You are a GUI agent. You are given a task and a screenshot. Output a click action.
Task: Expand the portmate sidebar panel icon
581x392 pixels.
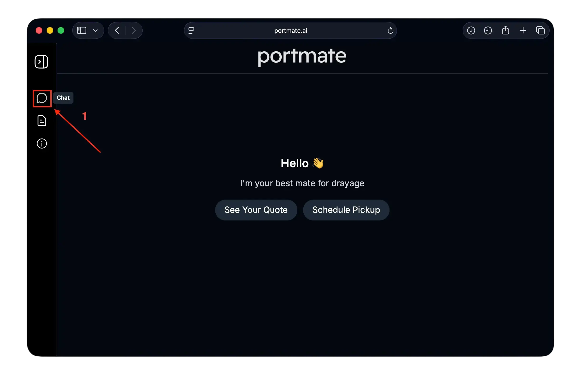(x=41, y=62)
